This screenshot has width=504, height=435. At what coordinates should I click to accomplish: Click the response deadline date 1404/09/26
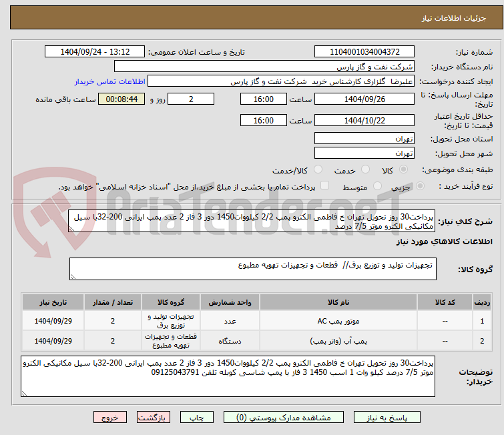[364, 99]
